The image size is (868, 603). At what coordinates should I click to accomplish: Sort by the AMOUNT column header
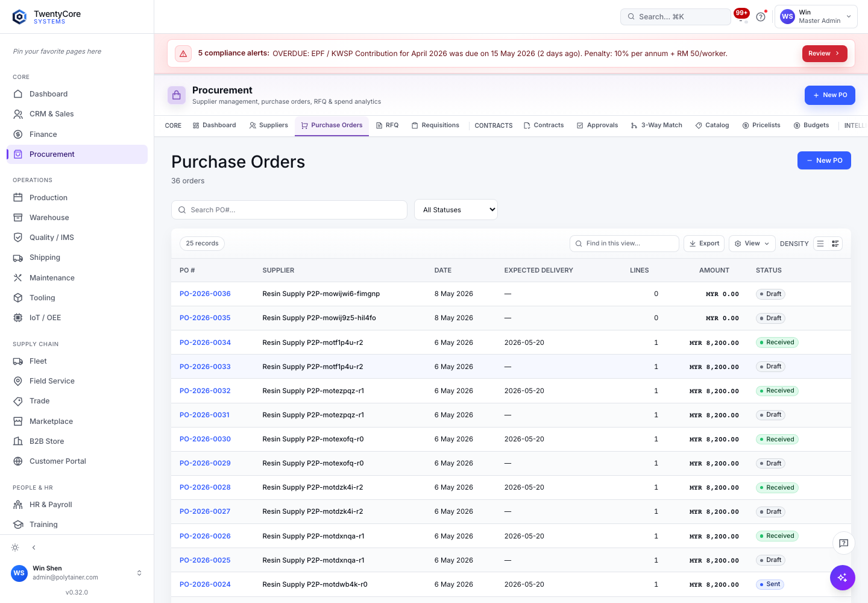tap(714, 270)
